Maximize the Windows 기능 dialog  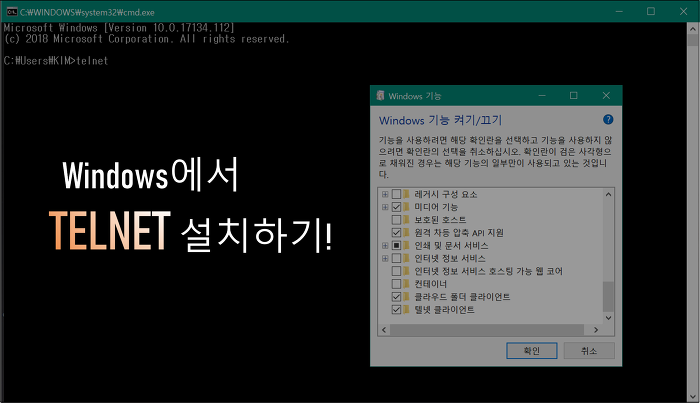click(574, 96)
